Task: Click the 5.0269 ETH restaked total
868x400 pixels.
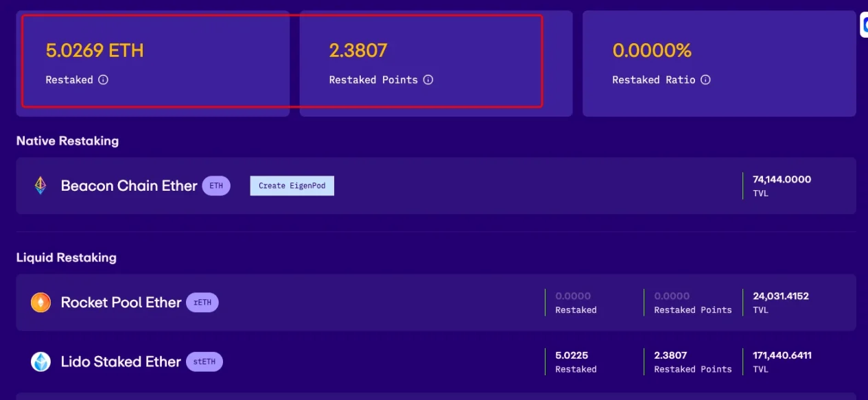Action: coord(95,51)
